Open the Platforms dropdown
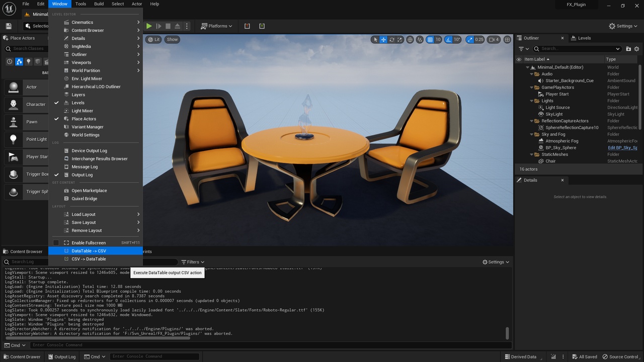This screenshot has height=362, width=644. click(x=217, y=26)
